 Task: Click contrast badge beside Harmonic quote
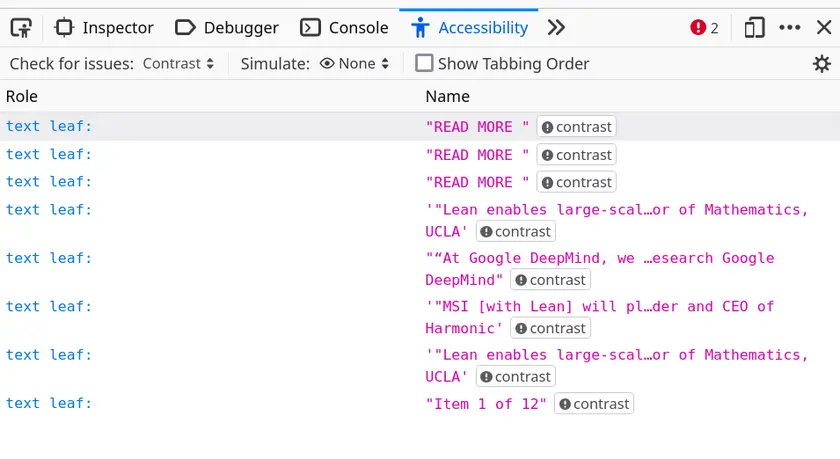click(550, 328)
